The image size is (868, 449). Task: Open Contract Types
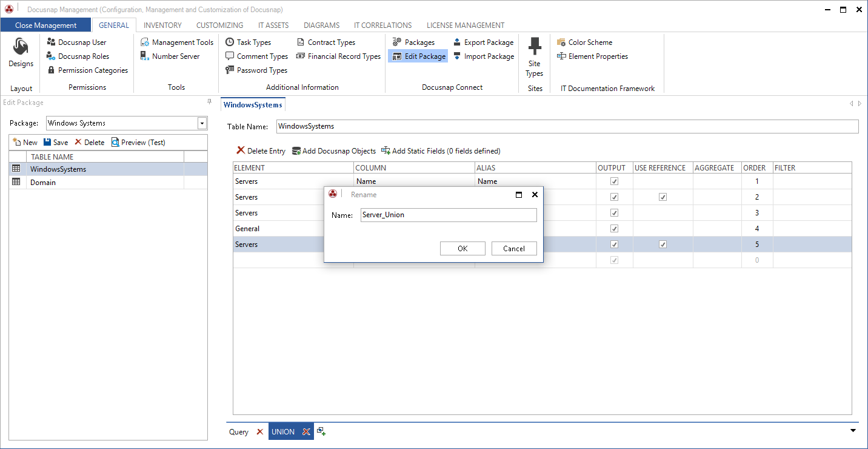click(326, 42)
